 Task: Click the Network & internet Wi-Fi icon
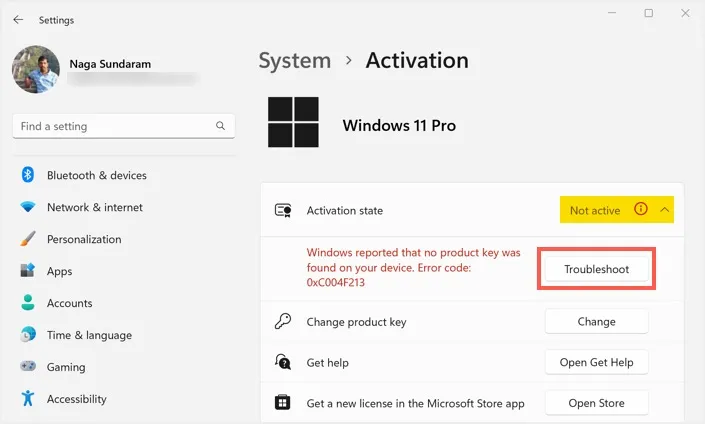[x=27, y=207]
